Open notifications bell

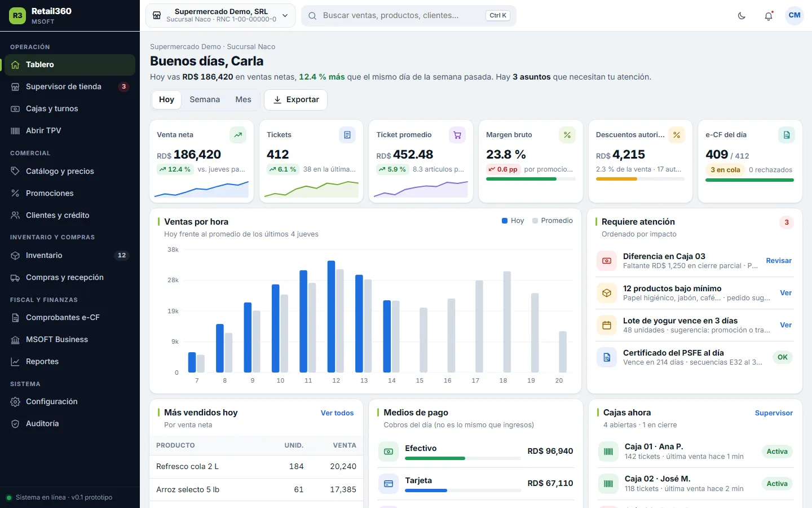point(769,16)
